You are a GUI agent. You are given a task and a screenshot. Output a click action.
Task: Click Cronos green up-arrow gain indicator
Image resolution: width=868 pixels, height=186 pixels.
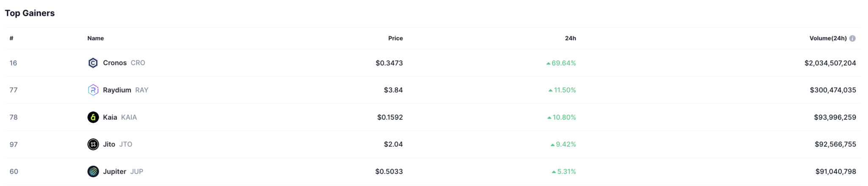(548, 63)
